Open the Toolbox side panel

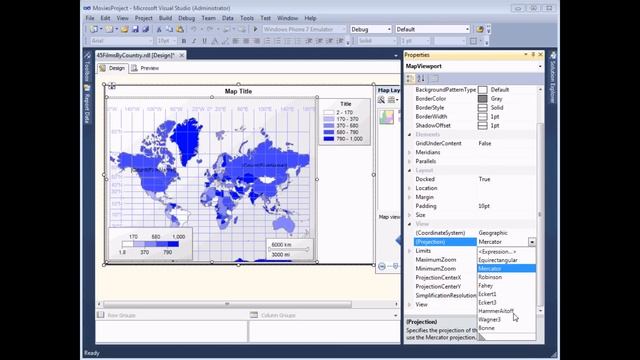click(x=87, y=67)
